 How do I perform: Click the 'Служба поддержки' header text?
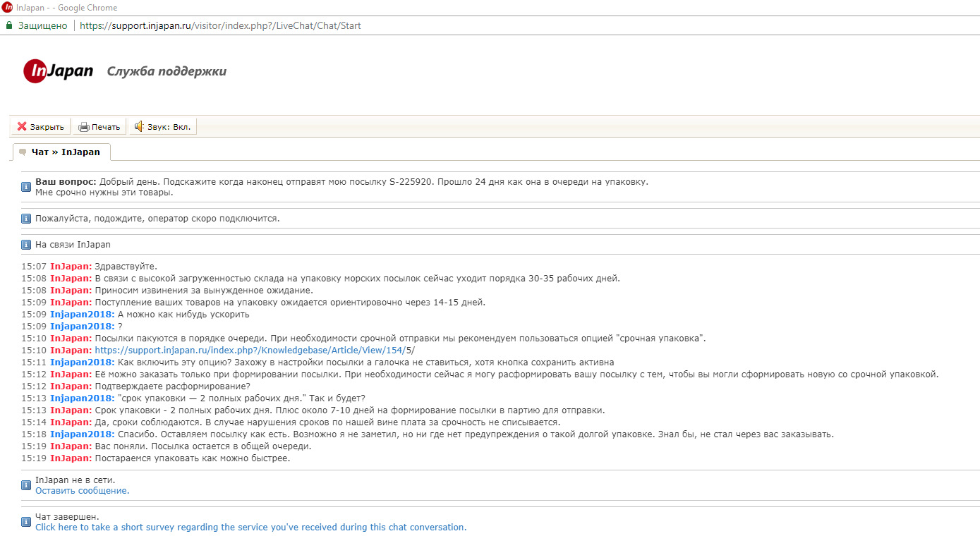click(167, 71)
